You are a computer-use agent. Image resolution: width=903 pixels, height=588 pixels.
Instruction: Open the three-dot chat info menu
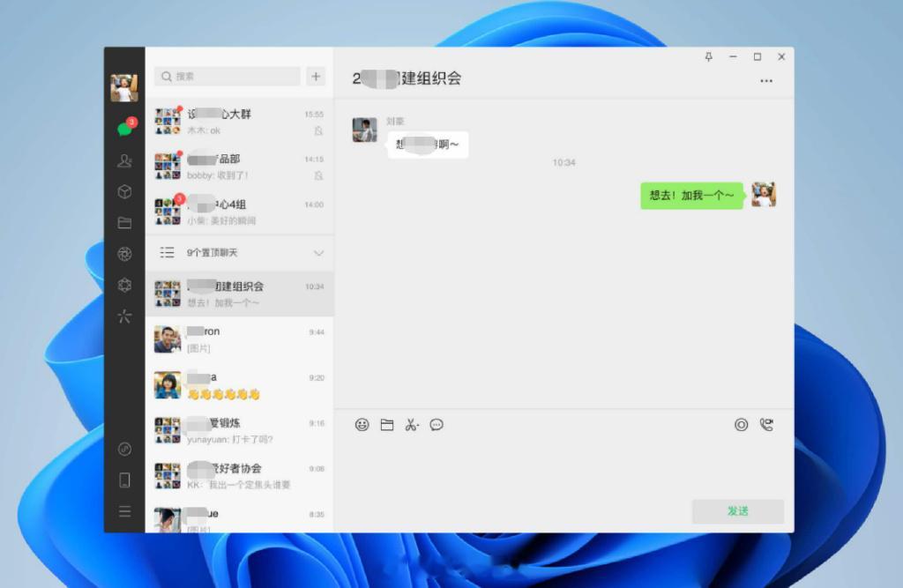tap(766, 80)
